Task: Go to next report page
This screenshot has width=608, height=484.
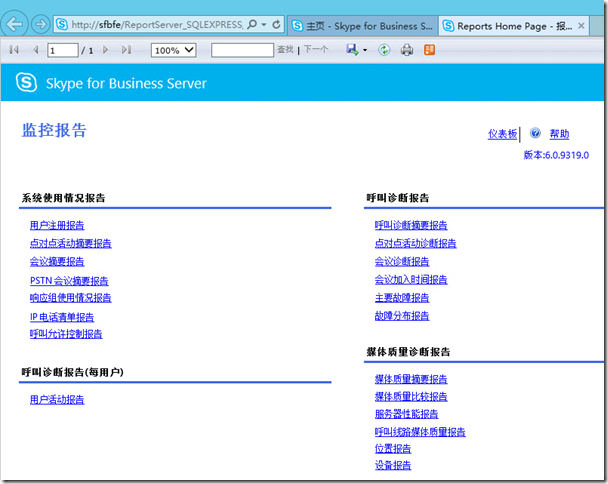Action: click(105, 50)
